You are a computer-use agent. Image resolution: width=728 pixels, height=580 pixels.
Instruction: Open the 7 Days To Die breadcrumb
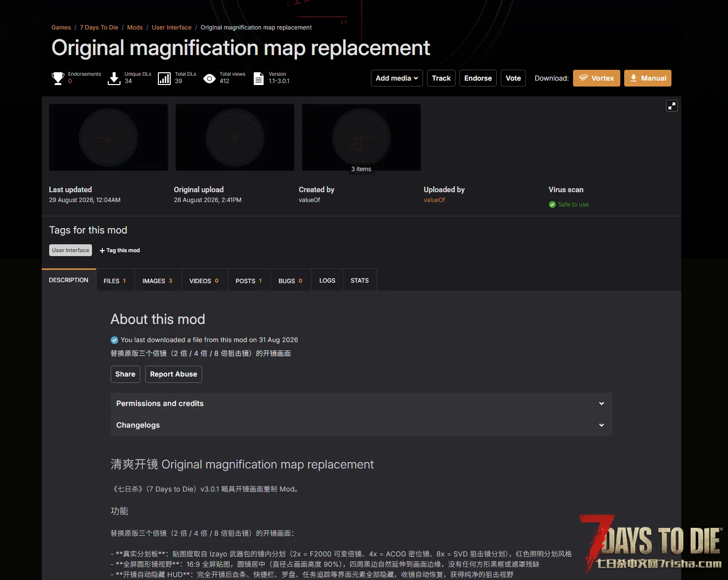[99, 28]
